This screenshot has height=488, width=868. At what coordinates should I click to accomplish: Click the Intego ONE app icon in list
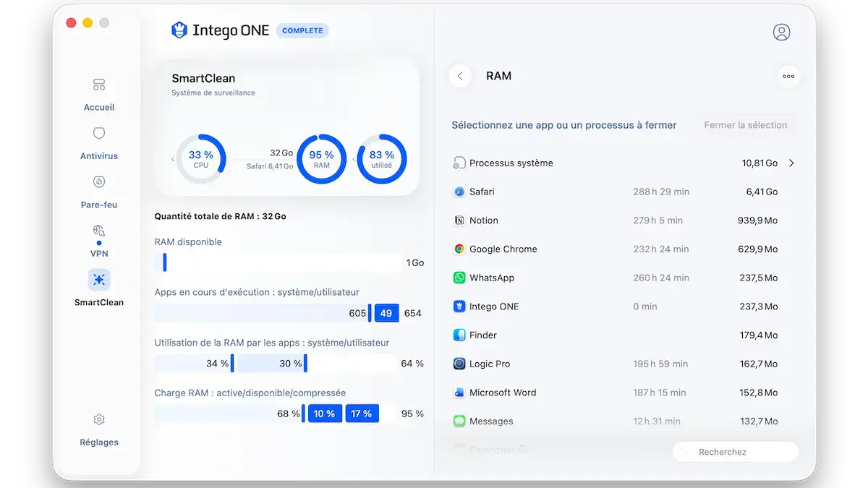coord(459,307)
